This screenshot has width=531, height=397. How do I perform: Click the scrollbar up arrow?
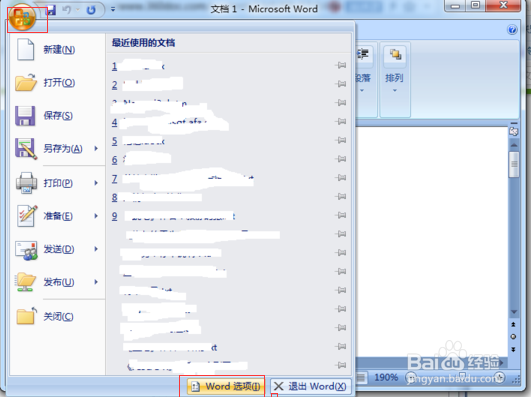514,145
